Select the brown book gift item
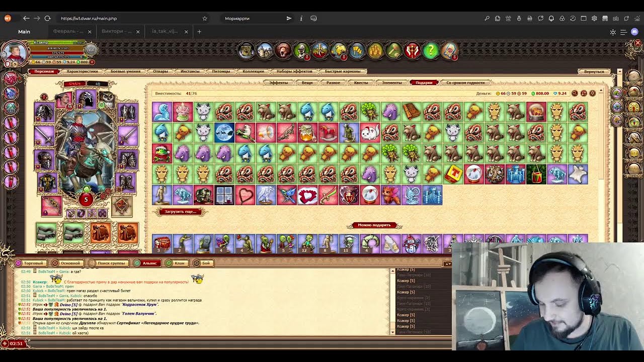The width and height of the screenshot is (644, 362). [x=411, y=112]
